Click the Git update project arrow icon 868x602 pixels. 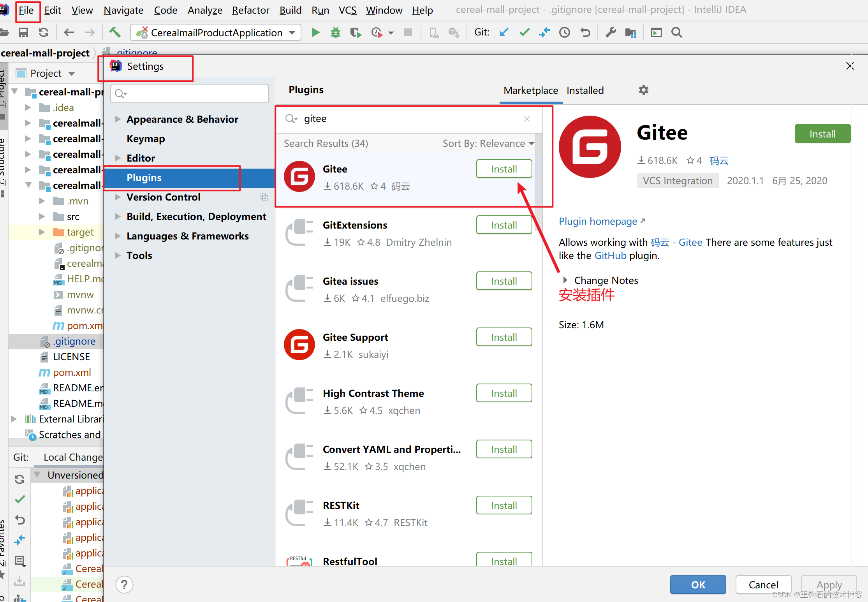(x=504, y=33)
